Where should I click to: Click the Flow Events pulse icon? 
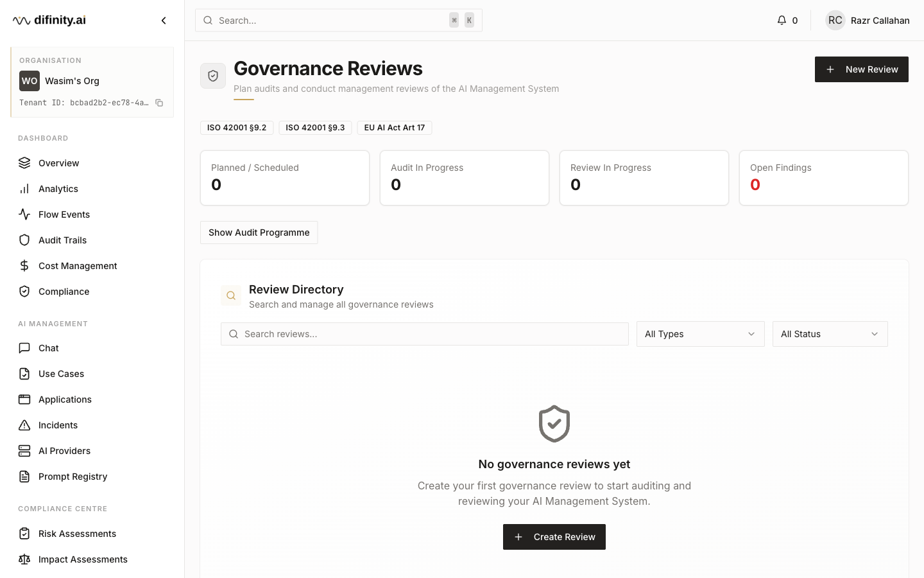click(x=24, y=215)
